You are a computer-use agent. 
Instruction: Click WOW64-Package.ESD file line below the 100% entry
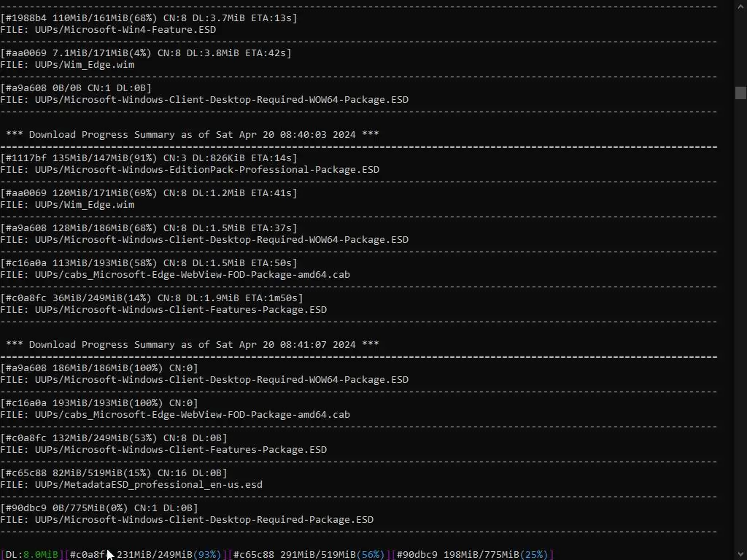point(204,379)
